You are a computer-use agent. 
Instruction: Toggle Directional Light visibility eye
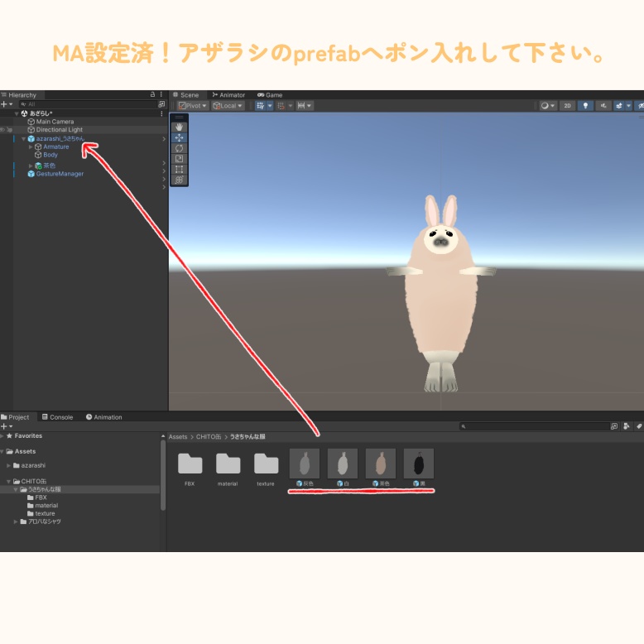click(x=2, y=130)
